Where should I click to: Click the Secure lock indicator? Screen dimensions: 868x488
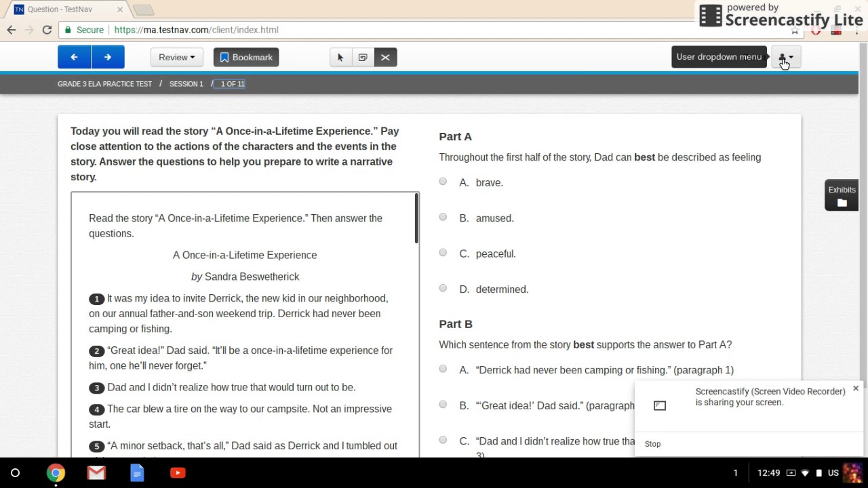coord(84,30)
